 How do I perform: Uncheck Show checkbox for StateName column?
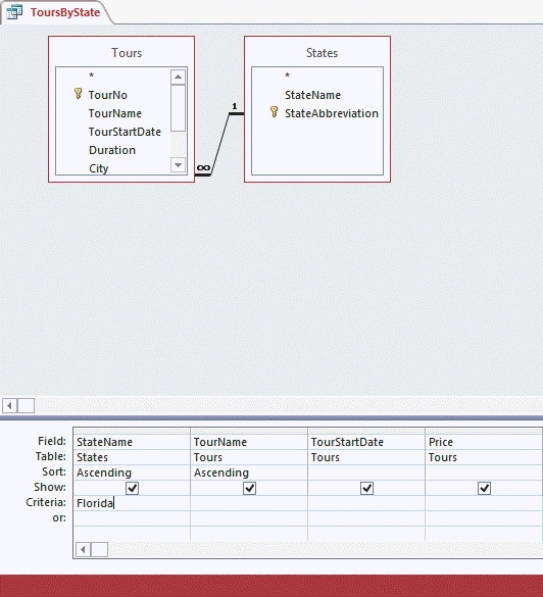point(132,488)
